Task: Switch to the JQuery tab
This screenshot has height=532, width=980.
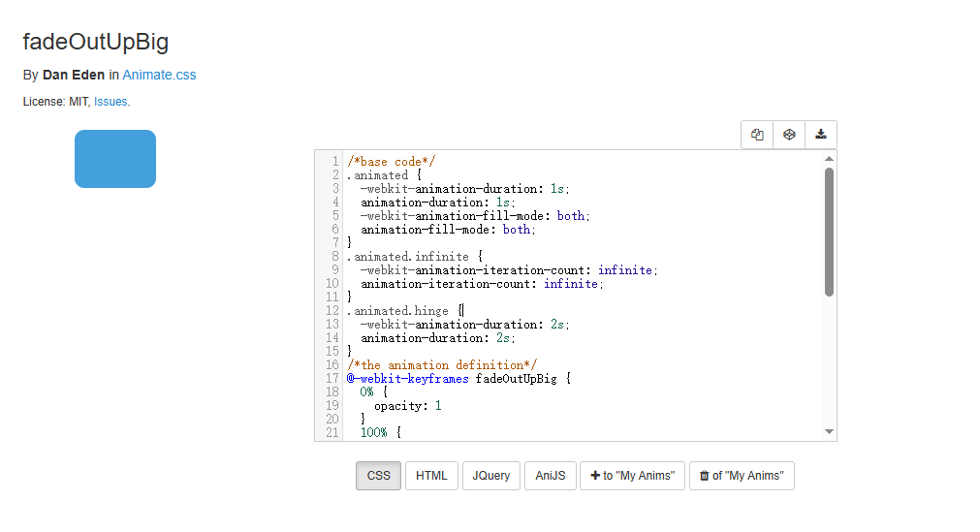Action: click(x=491, y=476)
